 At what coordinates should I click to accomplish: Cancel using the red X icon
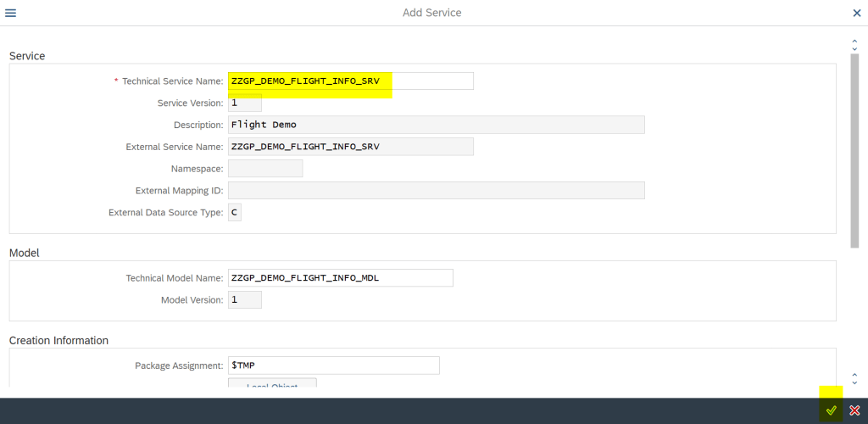tap(854, 410)
